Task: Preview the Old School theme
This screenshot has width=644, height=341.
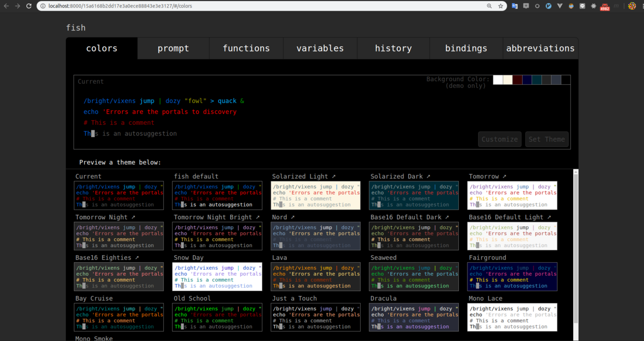Action: point(217,317)
